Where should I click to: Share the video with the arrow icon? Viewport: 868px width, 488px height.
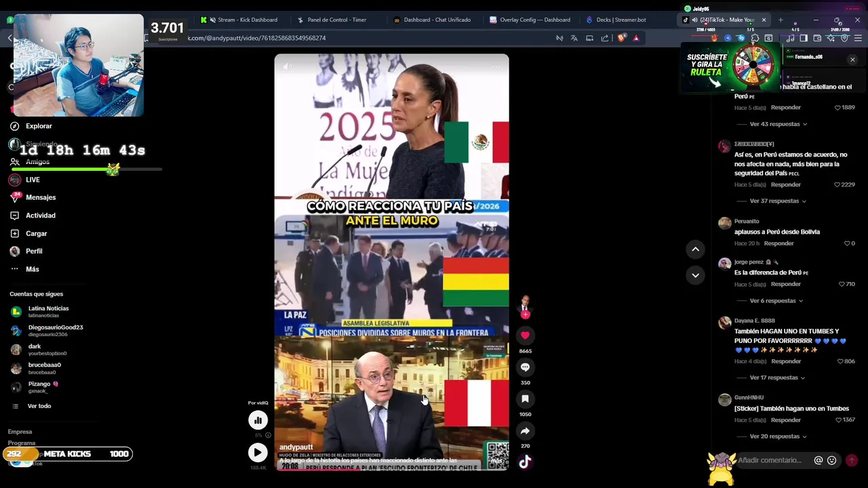(x=525, y=430)
